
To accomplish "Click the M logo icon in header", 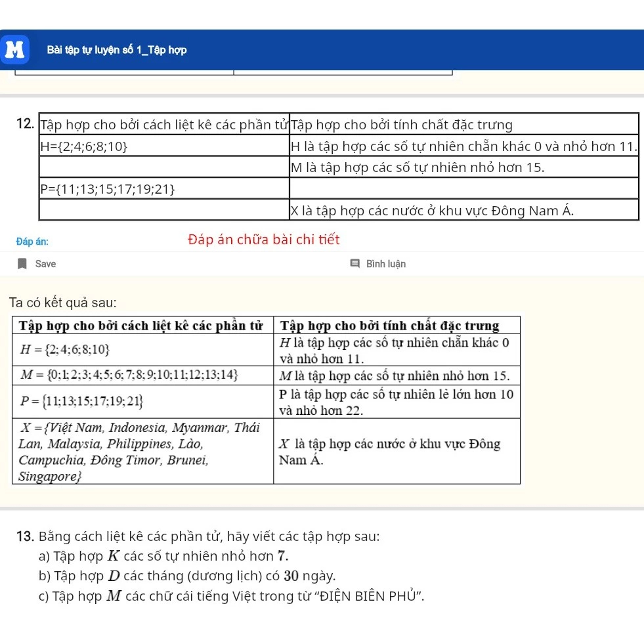I will (15, 50).
